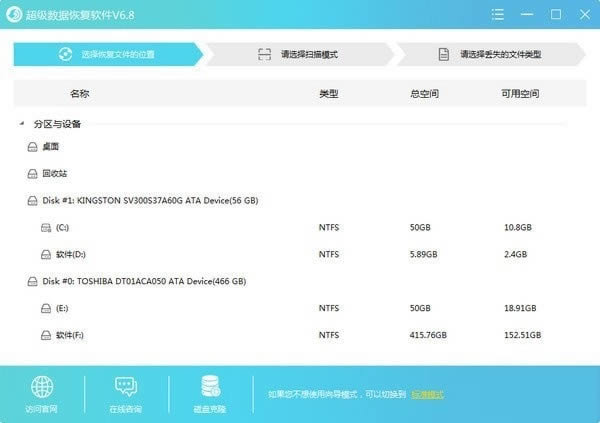The height and width of the screenshot is (423, 600).
Task: Click the 在线咨询 label
Action: pos(126,409)
